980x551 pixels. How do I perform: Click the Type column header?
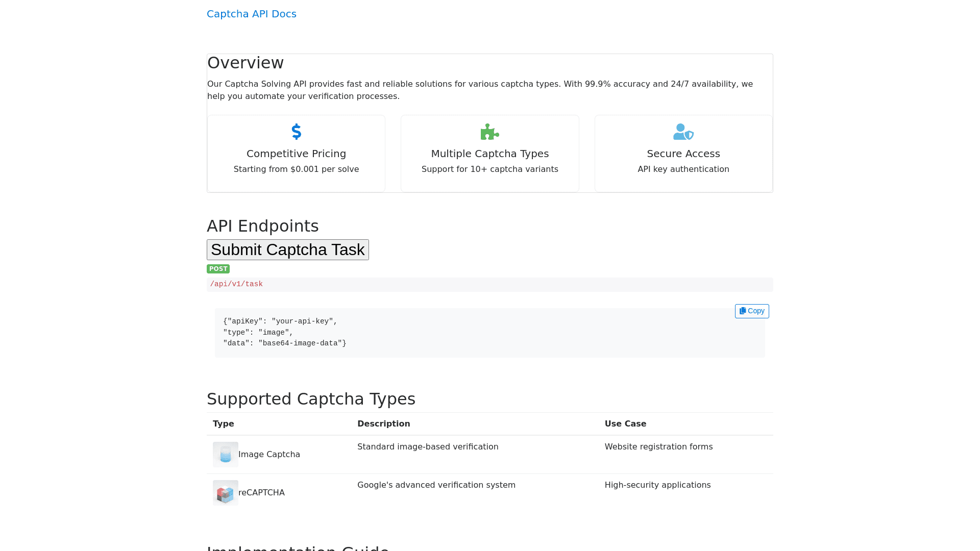pyautogui.click(x=223, y=424)
